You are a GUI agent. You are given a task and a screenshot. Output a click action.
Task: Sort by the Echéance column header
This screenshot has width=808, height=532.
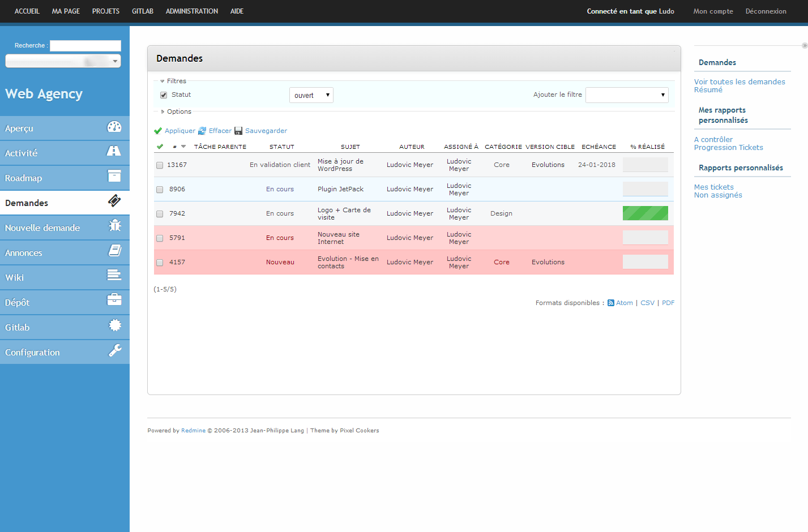tap(599, 147)
